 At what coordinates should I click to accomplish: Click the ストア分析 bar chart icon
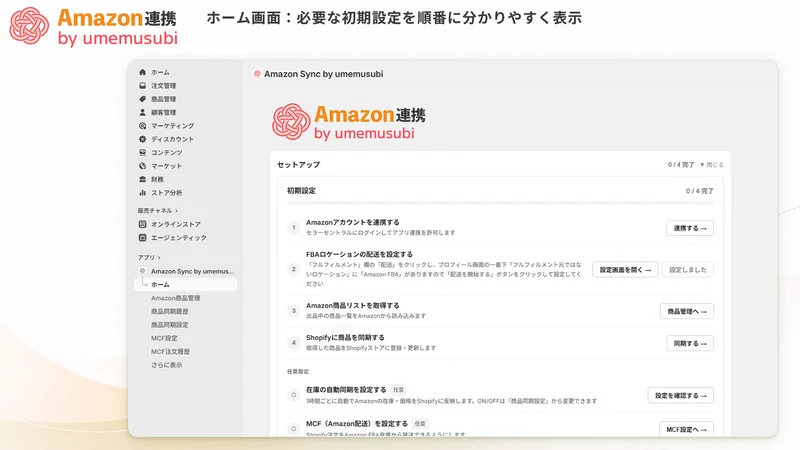142,192
